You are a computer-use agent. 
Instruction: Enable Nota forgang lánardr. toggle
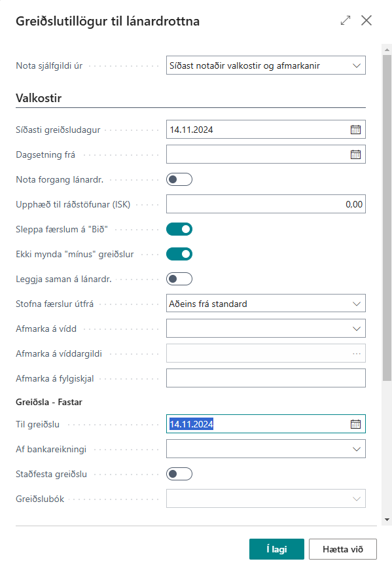click(x=179, y=179)
